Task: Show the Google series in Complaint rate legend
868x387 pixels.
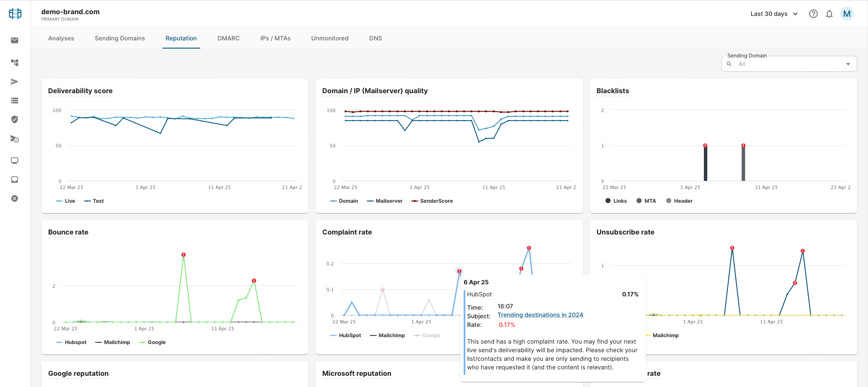Action: pos(427,335)
